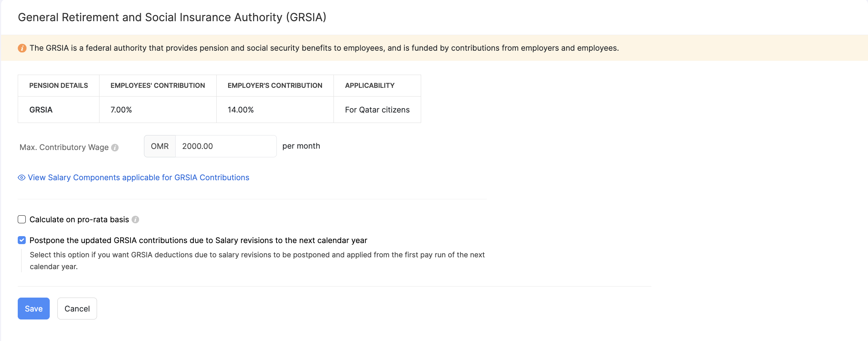The width and height of the screenshot is (868, 341).
Task: Click the Max. Contributory Wage amount field
Action: point(225,146)
